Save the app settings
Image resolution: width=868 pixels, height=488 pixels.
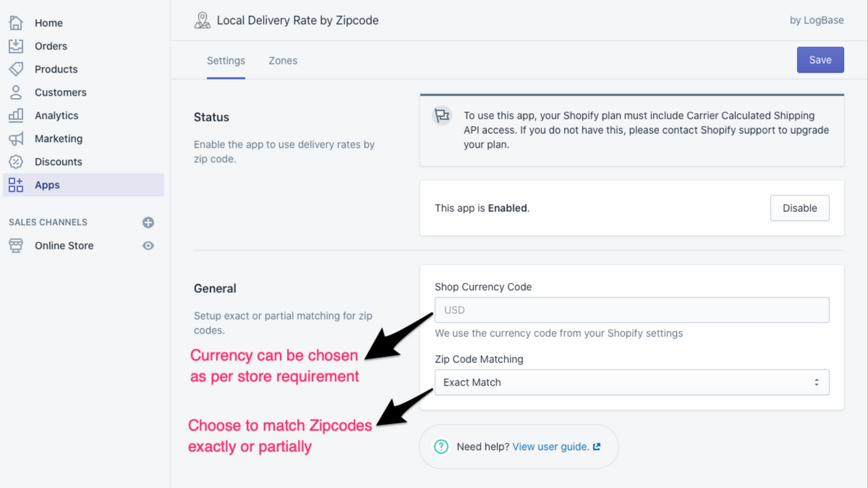click(x=820, y=60)
